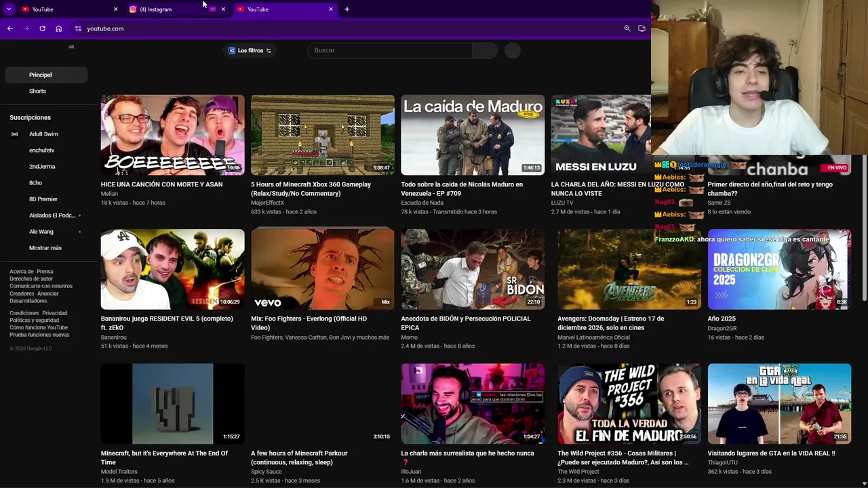Image resolution: width=868 pixels, height=488 pixels.
Task: Click the Melian channel name
Action: click(109, 194)
